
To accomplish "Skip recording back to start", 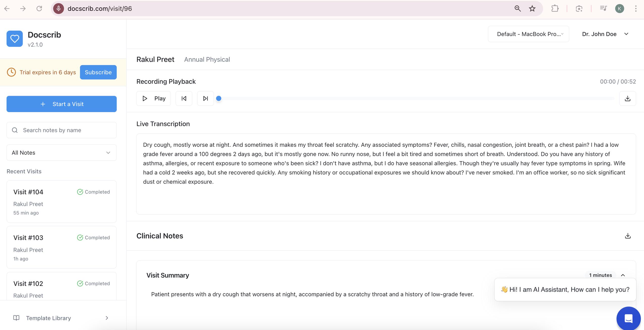I will (184, 99).
